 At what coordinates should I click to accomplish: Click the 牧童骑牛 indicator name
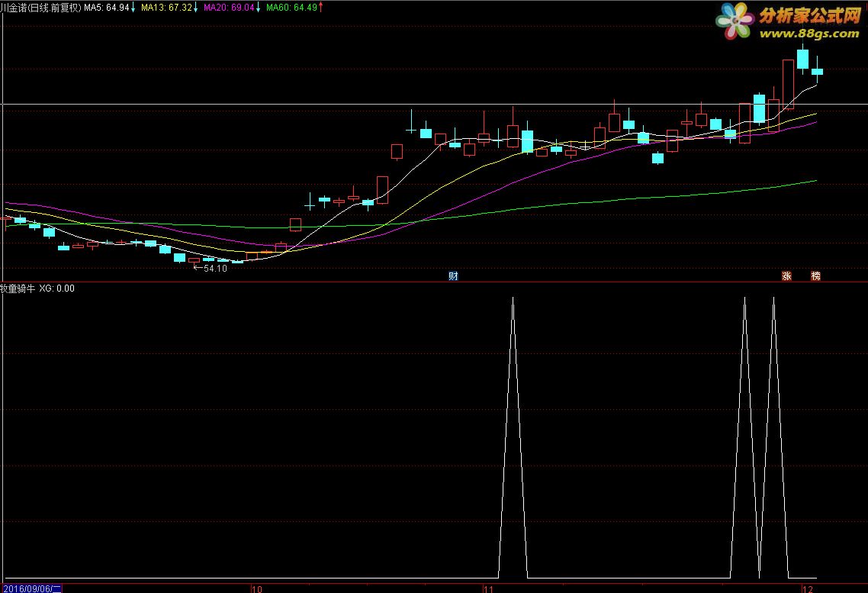(x=18, y=288)
